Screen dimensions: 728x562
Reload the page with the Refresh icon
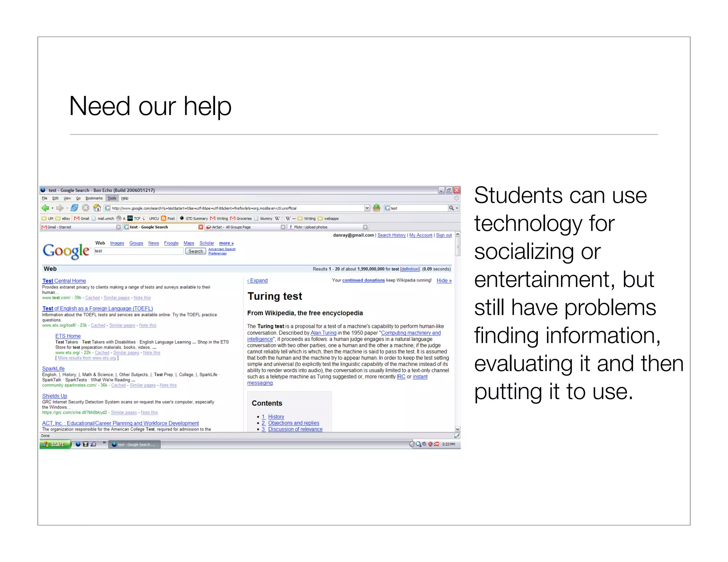pyautogui.click(x=75, y=208)
